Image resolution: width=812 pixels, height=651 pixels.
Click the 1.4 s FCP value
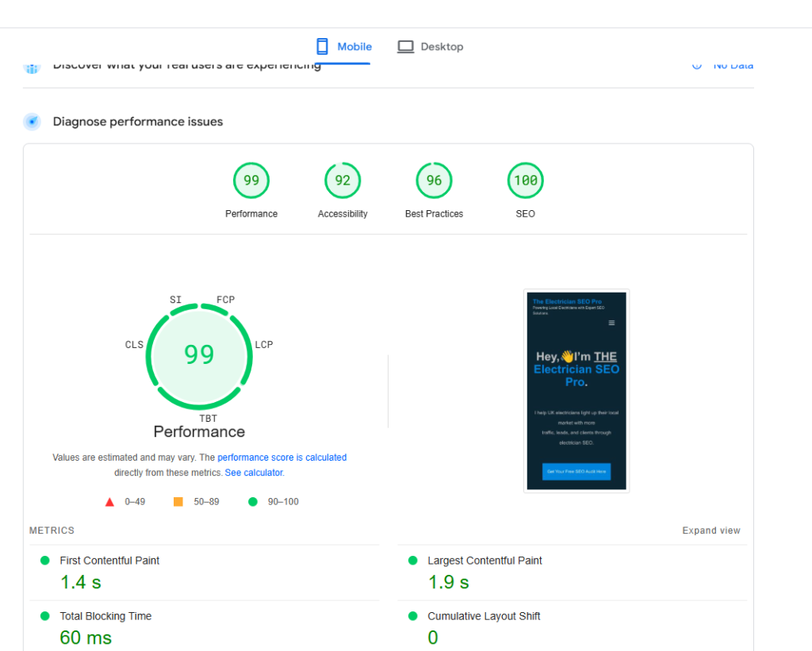click(81, 582)
